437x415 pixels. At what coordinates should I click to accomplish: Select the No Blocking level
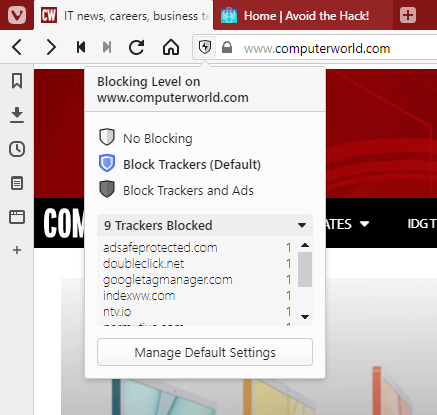pyautogui.click(x=146, y=138)
